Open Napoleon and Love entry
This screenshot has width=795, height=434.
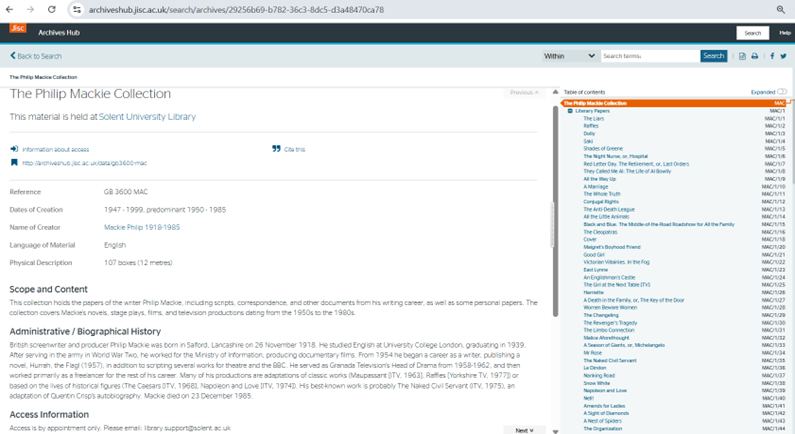coord(605,390)
